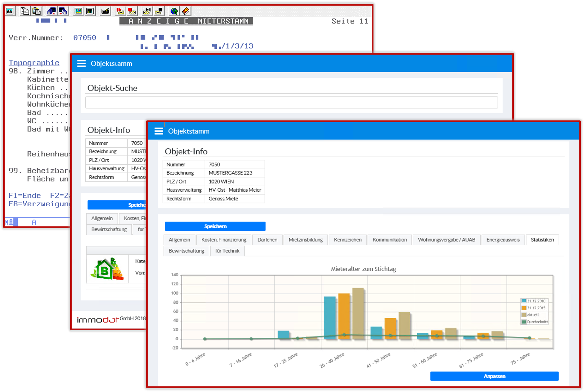Screen dimensions: 584x392
Task: Open the keyboard remap icon
Action: click(105, 11)
